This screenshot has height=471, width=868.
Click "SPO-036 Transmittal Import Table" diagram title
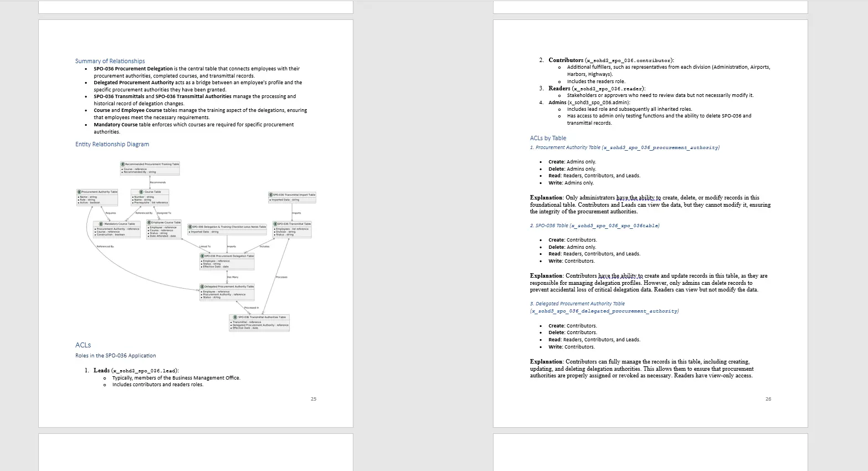tap(294, 194)
